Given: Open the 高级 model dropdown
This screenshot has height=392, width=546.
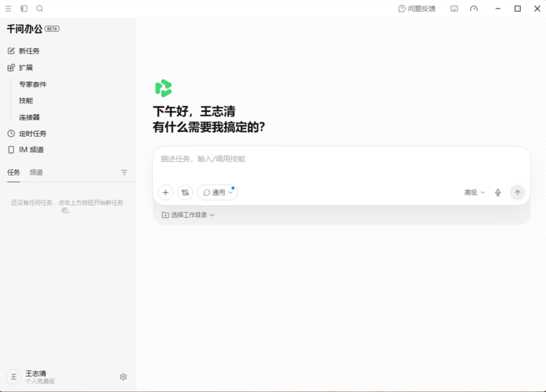Looking at the screenshot, I should point(474,192).
